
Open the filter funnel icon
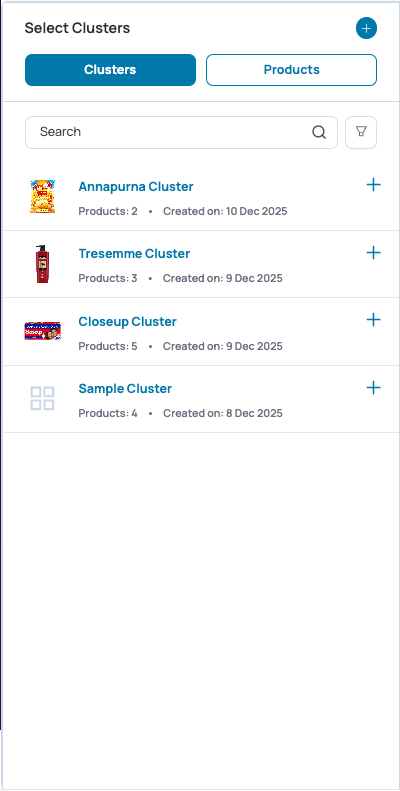361,132
